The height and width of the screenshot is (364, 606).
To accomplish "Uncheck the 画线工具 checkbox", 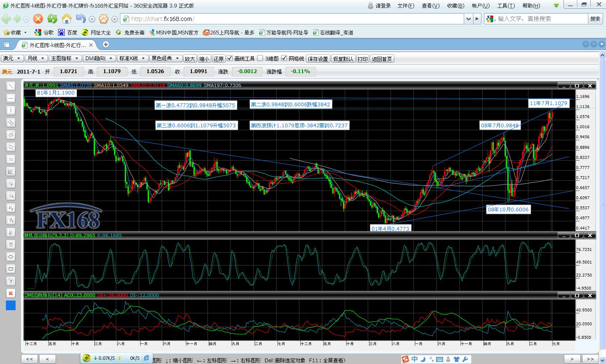I will click(x=230, y=58).
